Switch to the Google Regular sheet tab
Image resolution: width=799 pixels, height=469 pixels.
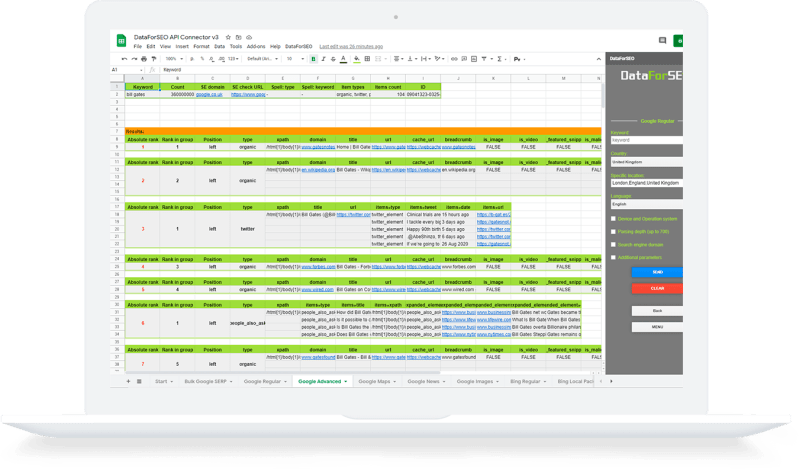(265, 381)
